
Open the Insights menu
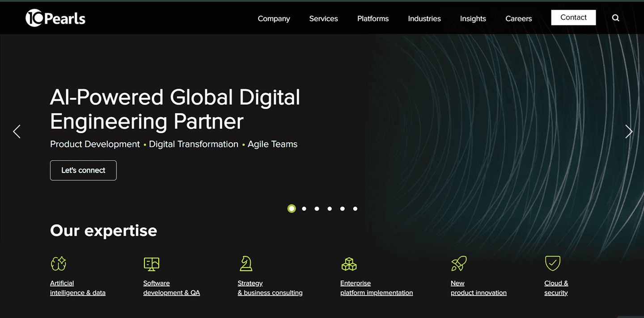(473, 18)
